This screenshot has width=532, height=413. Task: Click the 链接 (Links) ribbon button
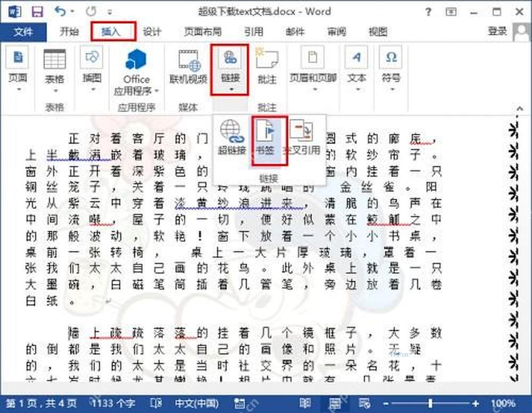(230, 70)
